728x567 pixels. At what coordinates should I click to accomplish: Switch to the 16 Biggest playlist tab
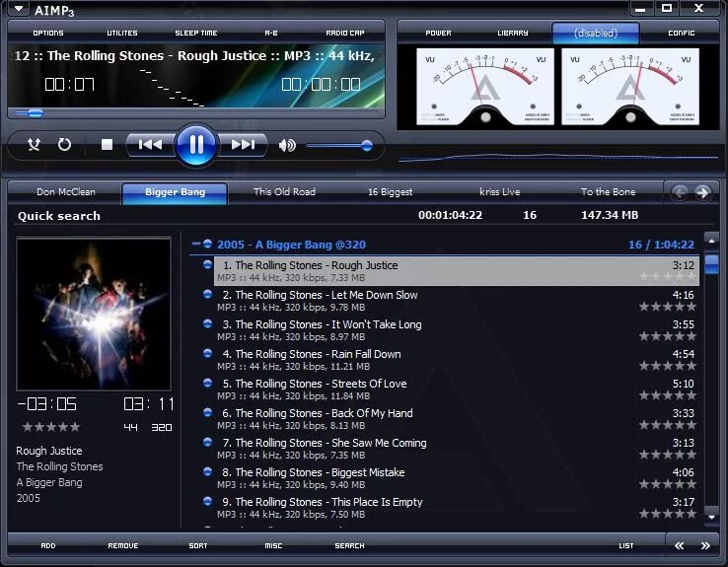[x=390, y=192]
